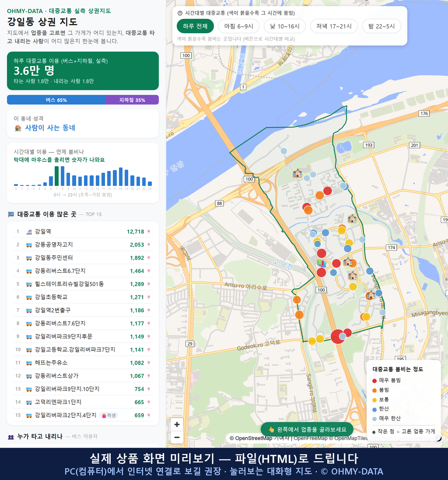Screen dimensions: 448x480
Task: Click the bus icon beside 강일리버파크9단지후문
Action: click(29, 337)
